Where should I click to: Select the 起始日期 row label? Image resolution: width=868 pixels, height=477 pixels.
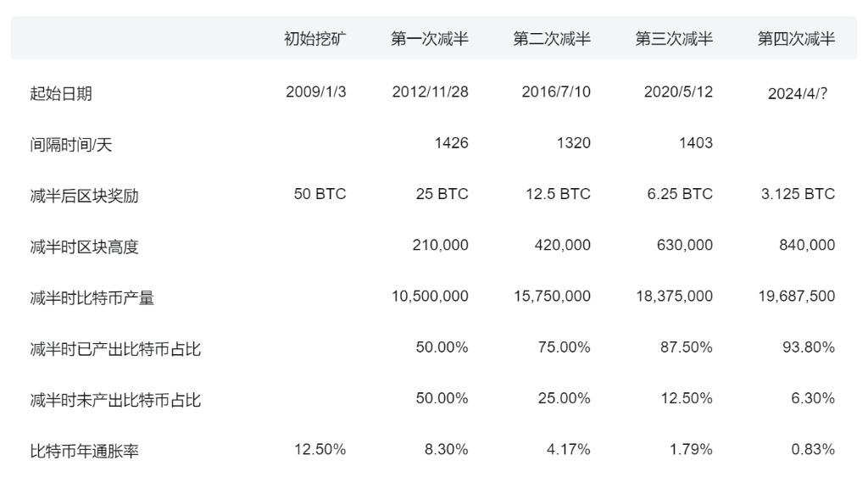point(61,93)
